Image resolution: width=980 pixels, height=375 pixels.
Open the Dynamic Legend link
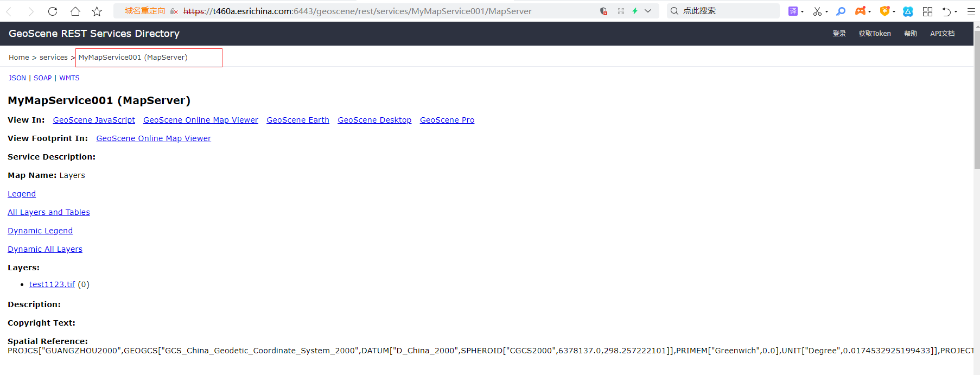pyautogui.click(x=40, y=231)
